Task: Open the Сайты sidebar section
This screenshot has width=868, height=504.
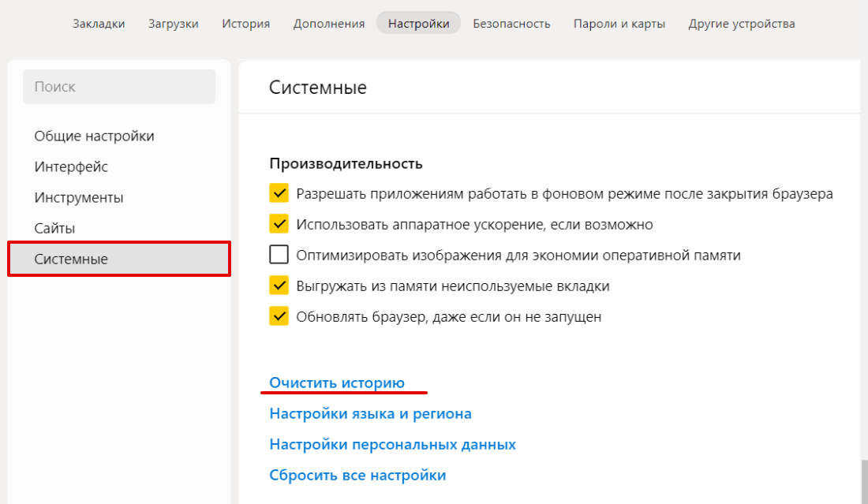Action: [54, 228]
